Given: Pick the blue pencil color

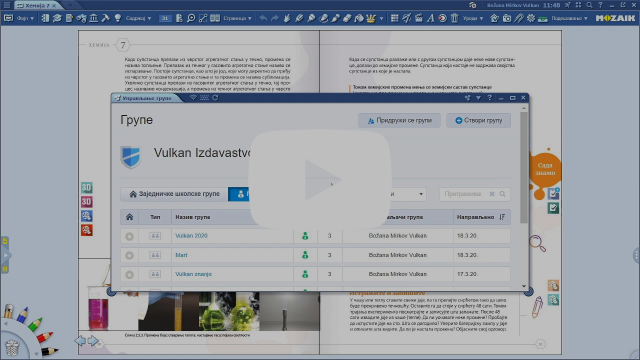Looking at the screenshot, I should [22, 315].
